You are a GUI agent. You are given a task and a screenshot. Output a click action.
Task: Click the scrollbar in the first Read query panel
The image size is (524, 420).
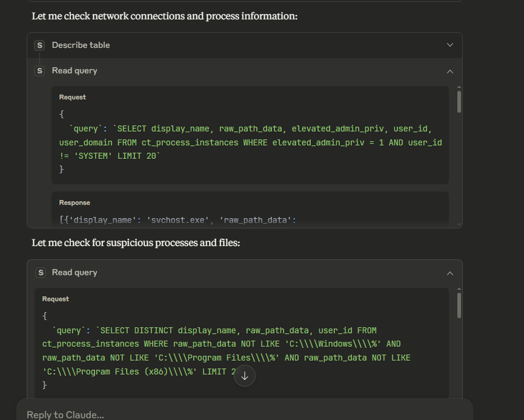point(459,102)
